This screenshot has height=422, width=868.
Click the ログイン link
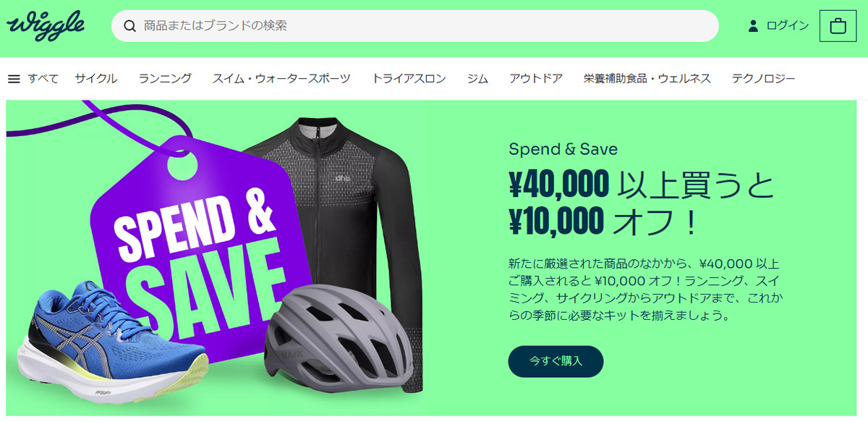pos(787,26)
